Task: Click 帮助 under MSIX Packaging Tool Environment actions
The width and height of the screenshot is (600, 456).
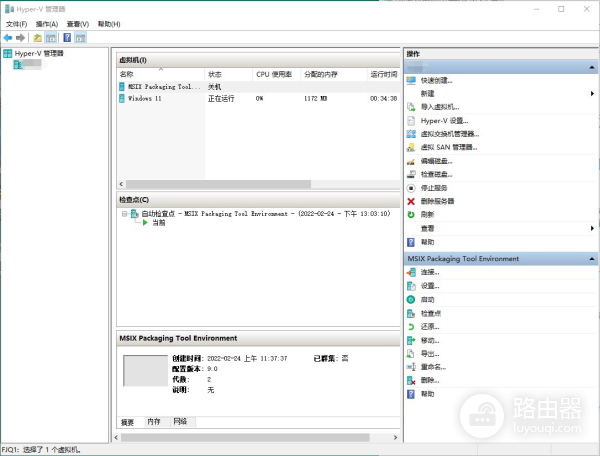Action: [427, 394]
